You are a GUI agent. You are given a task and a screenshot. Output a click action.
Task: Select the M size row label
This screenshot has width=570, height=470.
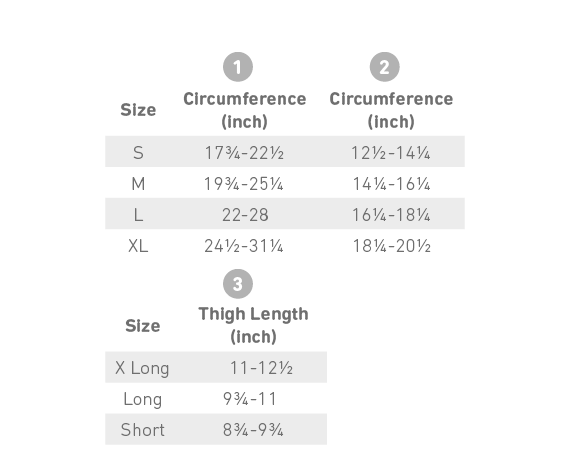[138, 184]
